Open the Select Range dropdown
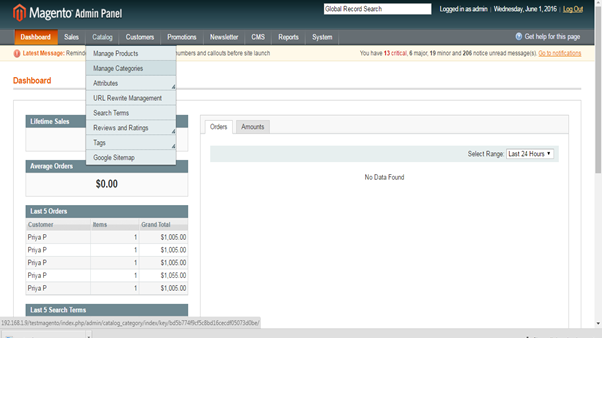Viewport: 602px width, 399px height. click(x=530, y=154)
